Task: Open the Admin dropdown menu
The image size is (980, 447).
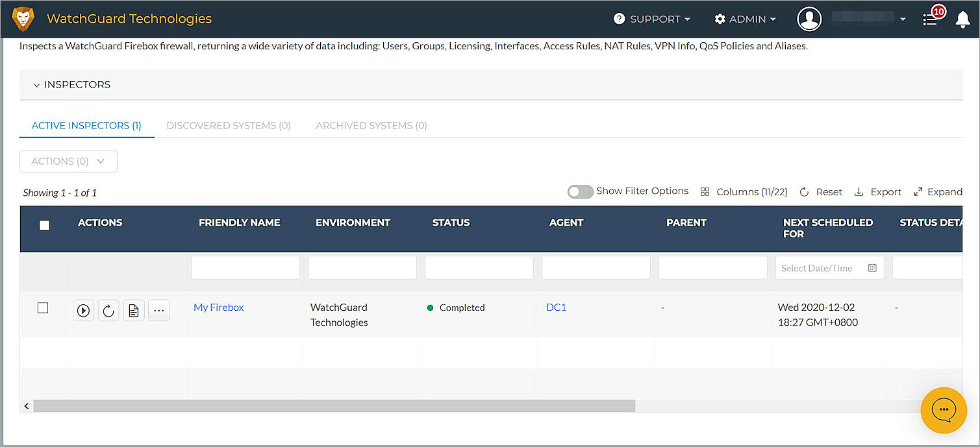Action: tap(745, 19)
